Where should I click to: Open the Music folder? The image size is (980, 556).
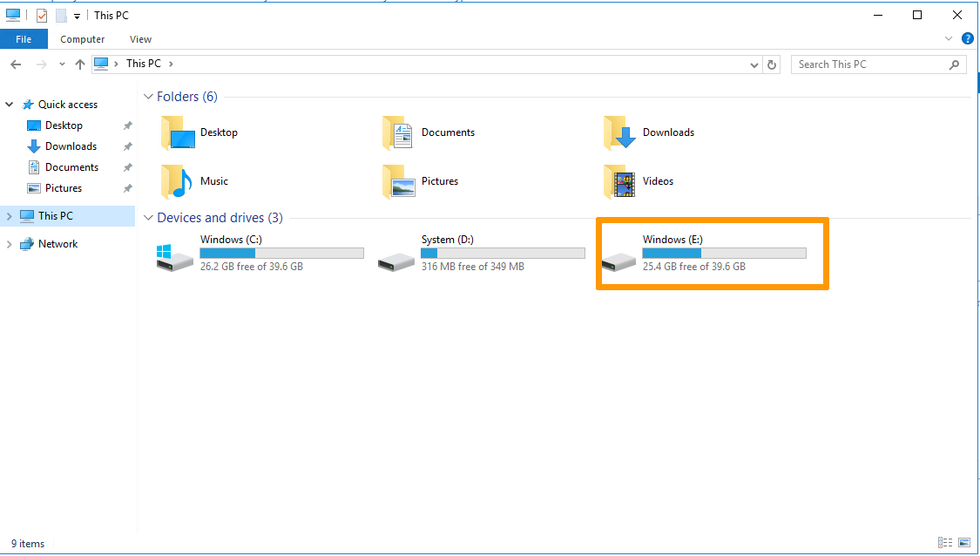213,181
